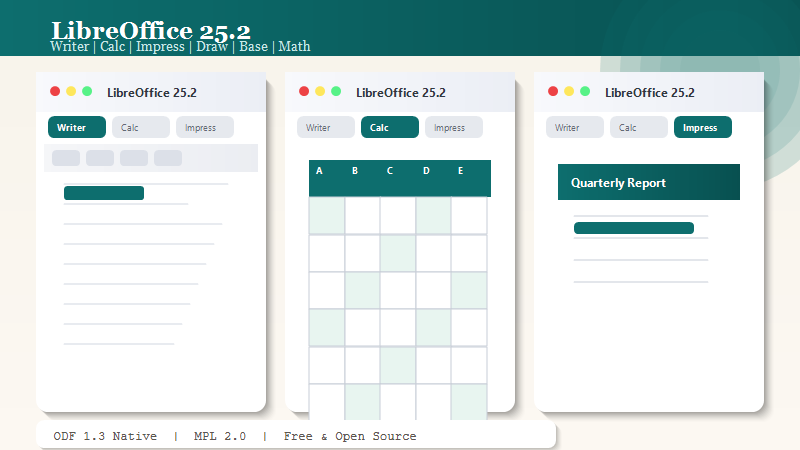Maximize the third window with the green dot

point(585,91)
